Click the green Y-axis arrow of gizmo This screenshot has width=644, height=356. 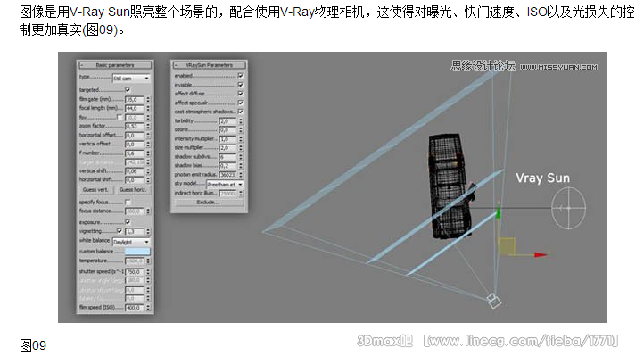coord(499,213)
